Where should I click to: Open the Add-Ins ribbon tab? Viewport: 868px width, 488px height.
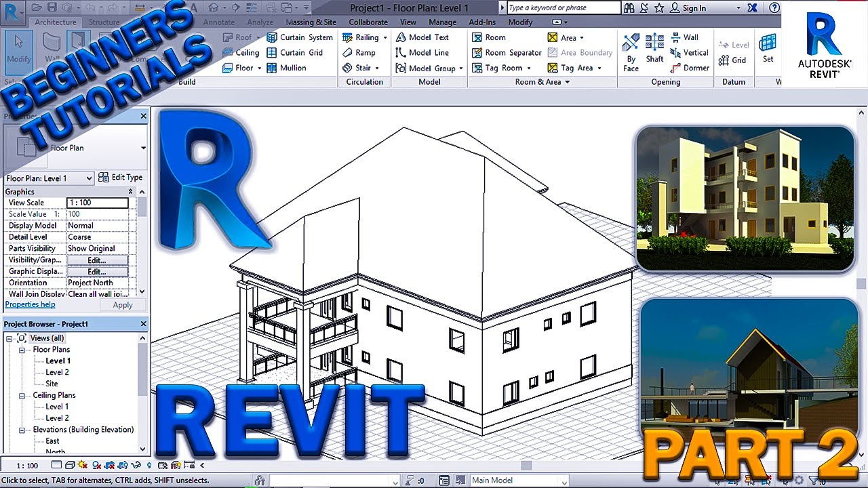pyautogui.click(x=482, y=22)
